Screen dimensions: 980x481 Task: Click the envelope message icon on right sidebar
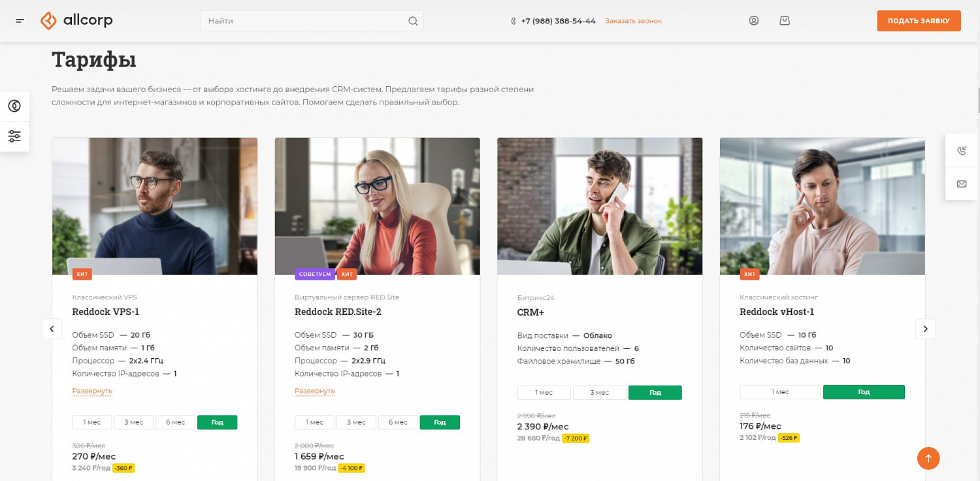click(962, 184)
